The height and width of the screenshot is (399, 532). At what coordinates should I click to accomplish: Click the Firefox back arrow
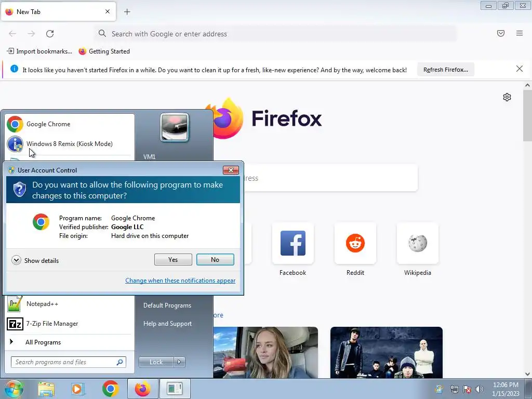coord(12,34)
